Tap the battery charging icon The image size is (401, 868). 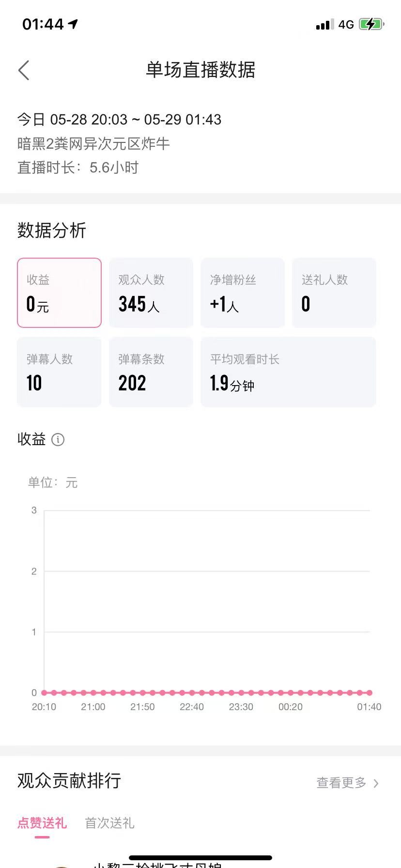point(371,24)
